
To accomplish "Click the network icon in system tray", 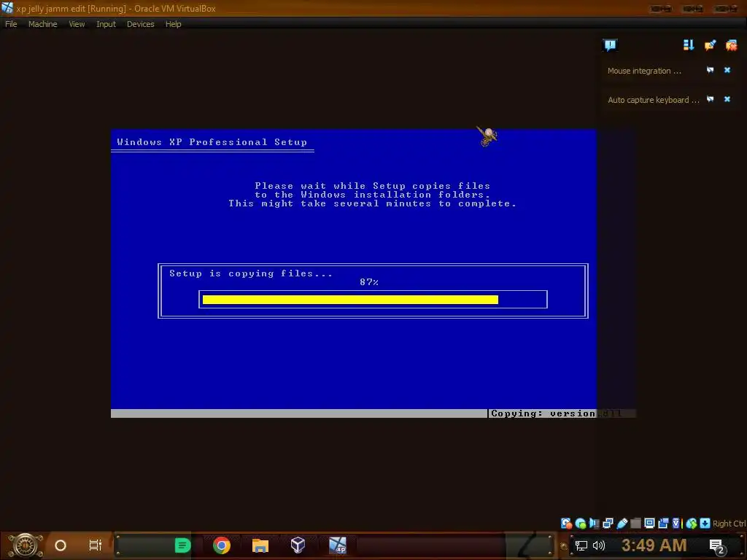I will (x=581, y=545).
